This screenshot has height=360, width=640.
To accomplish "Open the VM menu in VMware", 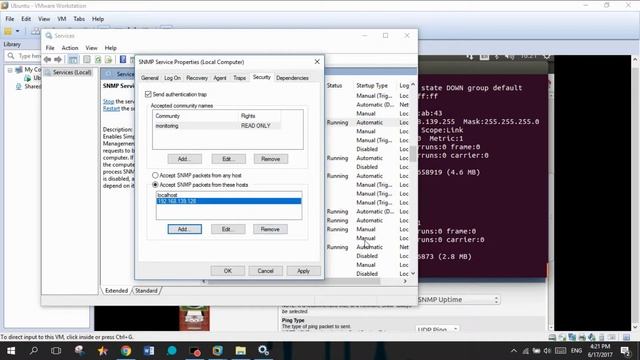I will point(62,19).
